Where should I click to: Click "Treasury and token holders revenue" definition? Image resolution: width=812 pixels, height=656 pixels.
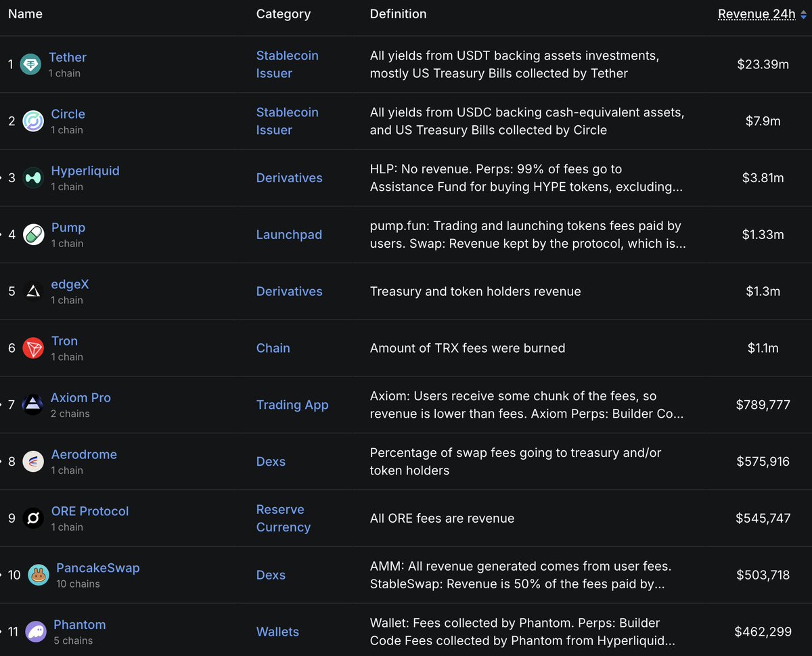(475, 292)
